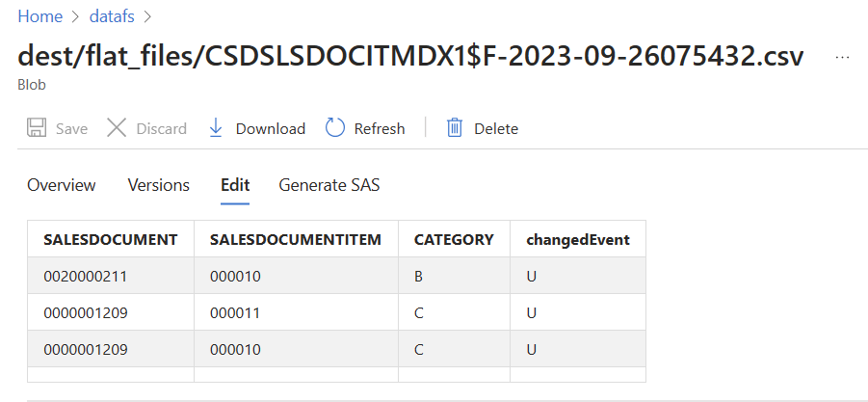Click the CATEGORY column header
Screen dimensions: 868x402
click(454, 239)
